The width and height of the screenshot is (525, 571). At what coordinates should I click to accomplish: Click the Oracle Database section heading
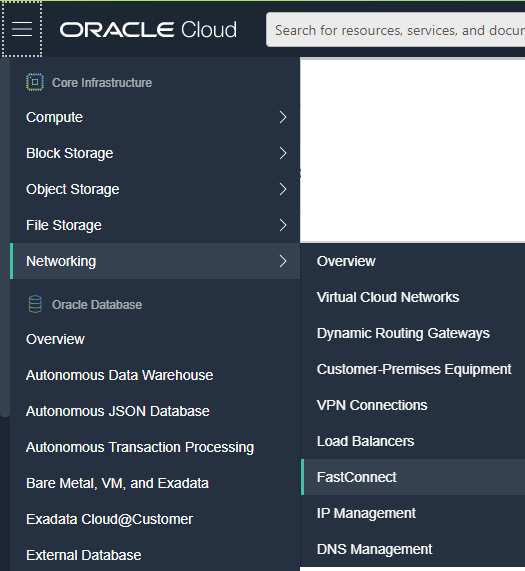(97, 305)
